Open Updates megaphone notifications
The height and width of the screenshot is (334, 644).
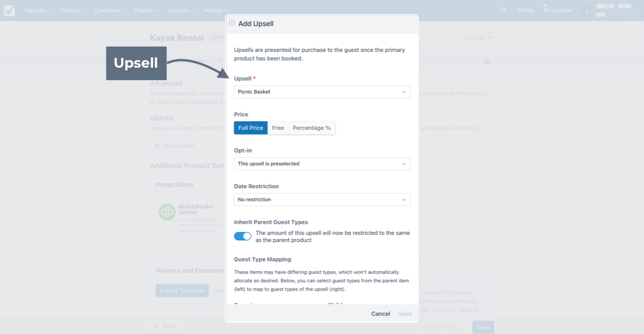557,10
